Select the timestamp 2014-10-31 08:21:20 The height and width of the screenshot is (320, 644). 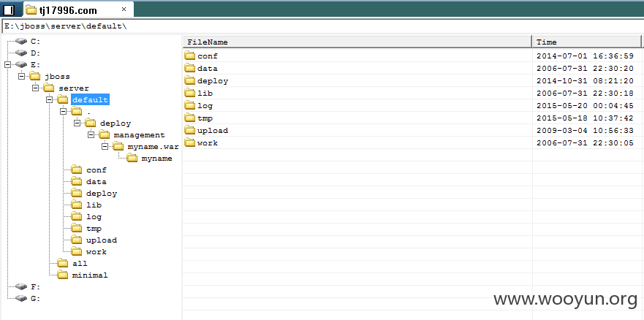tap(585, 81)
